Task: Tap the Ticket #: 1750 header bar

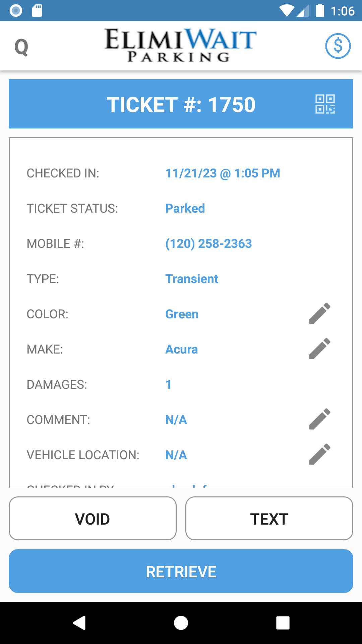Action: [x=181, y=104]
